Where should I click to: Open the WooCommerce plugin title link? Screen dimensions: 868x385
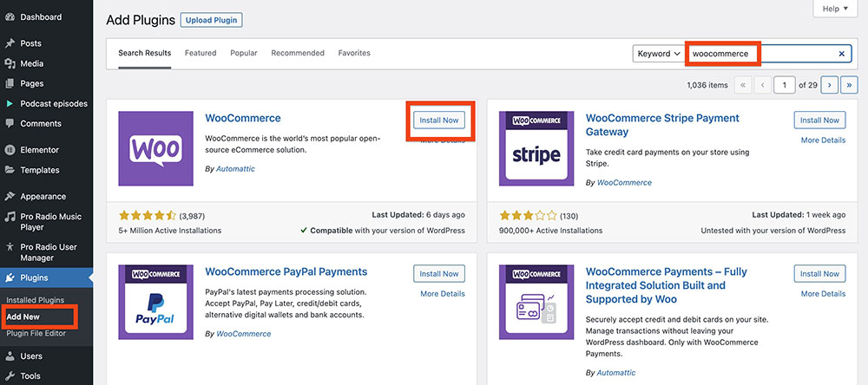(x=243, y=118)
